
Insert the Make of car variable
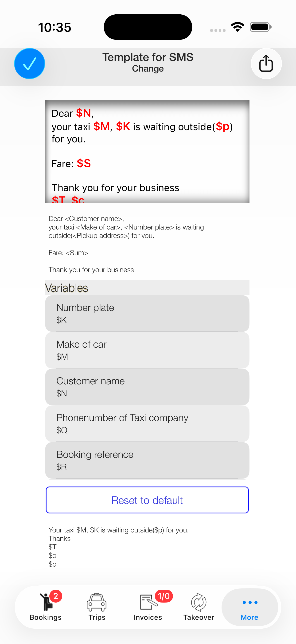coord(147,350)
